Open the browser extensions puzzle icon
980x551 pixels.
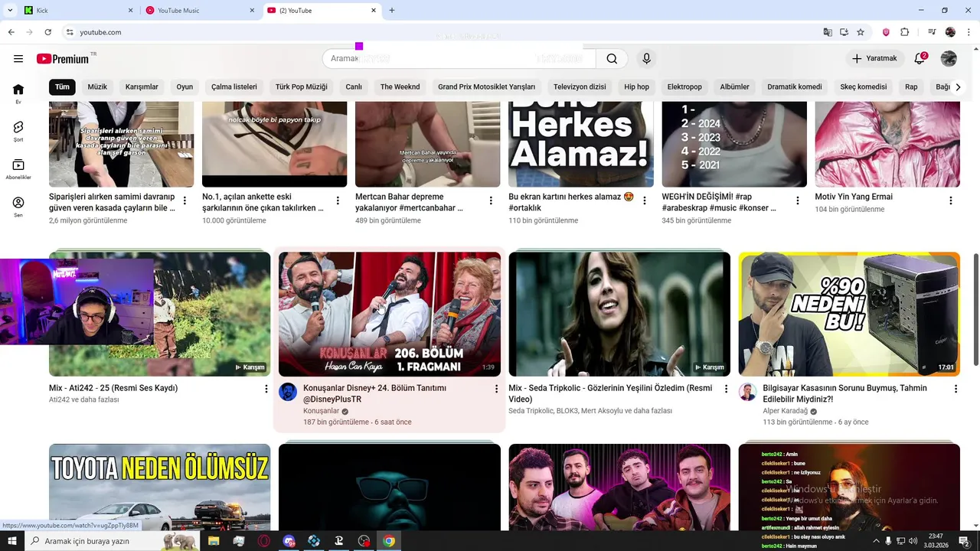[904, 32]
